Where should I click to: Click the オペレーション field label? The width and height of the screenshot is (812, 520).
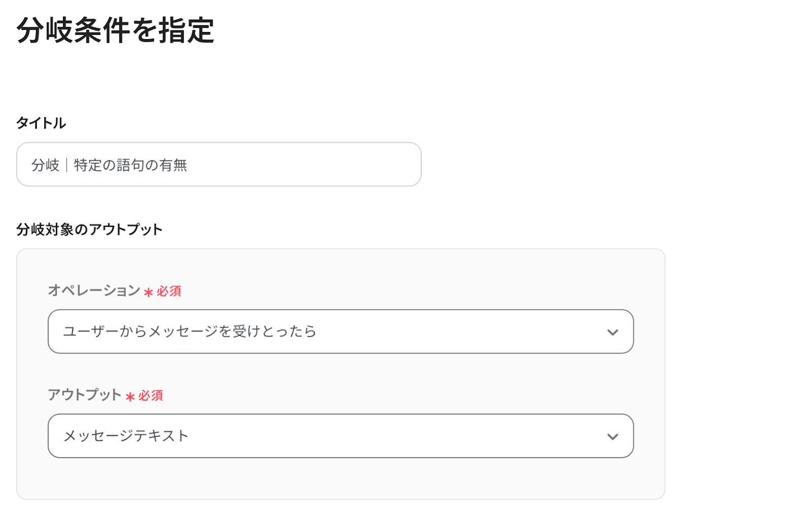click(94, 290)
